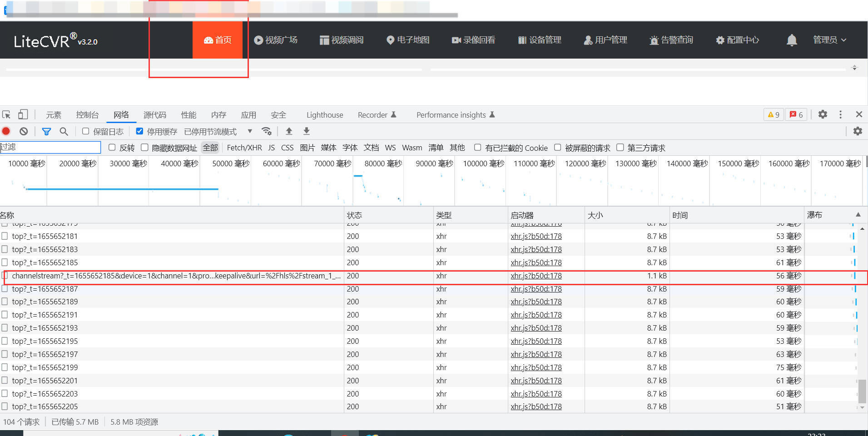Open 录像回看 playback page
The image size is (868, 436).
tap(473, 40)
